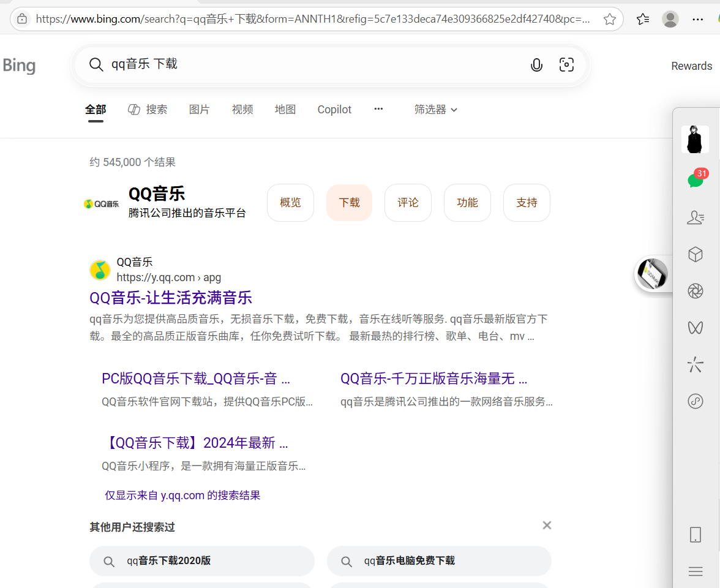Image resolution: width=720 pixels, height=588 pixels.
Task: Open QQ音乐-千万正版音乐海量无 sublink
Action: 433,379
